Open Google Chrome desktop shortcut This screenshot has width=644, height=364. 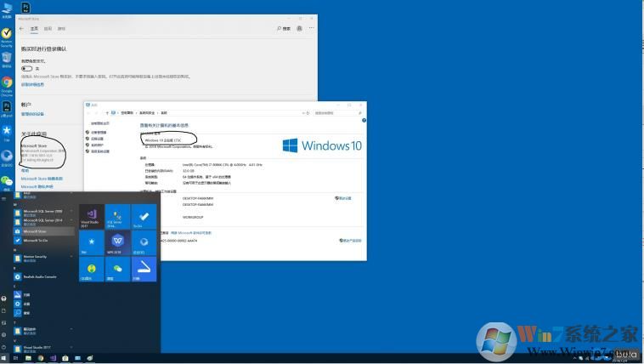pos(7,84)
